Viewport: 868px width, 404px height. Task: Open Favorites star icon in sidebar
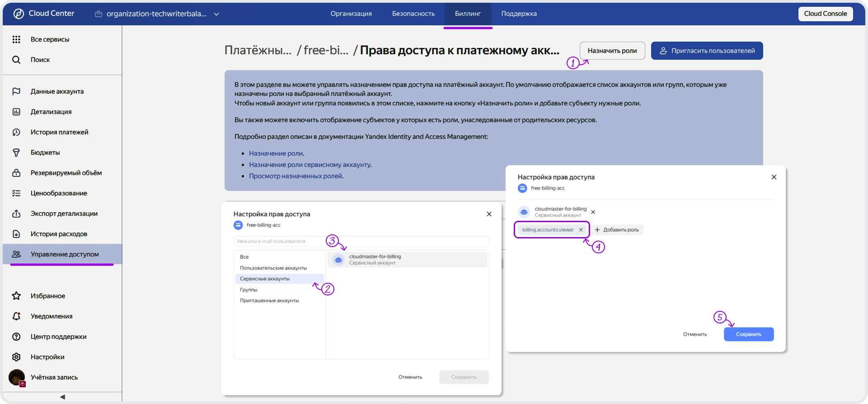[16, 296]
